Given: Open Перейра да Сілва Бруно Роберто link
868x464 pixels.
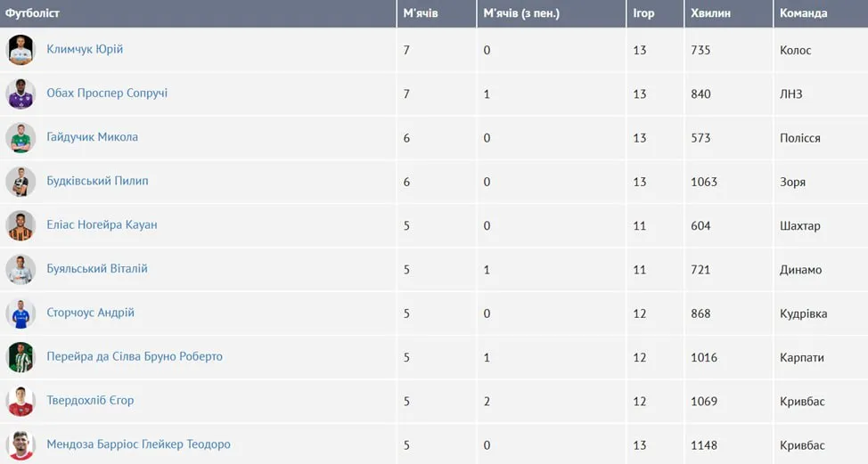Looking at the screenshot, I should 135,356.
